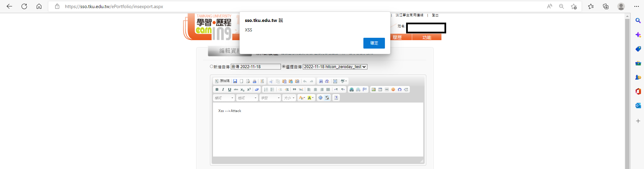Insert a numbered list
This screenshot has width=644, height=169.
[266, 89]
